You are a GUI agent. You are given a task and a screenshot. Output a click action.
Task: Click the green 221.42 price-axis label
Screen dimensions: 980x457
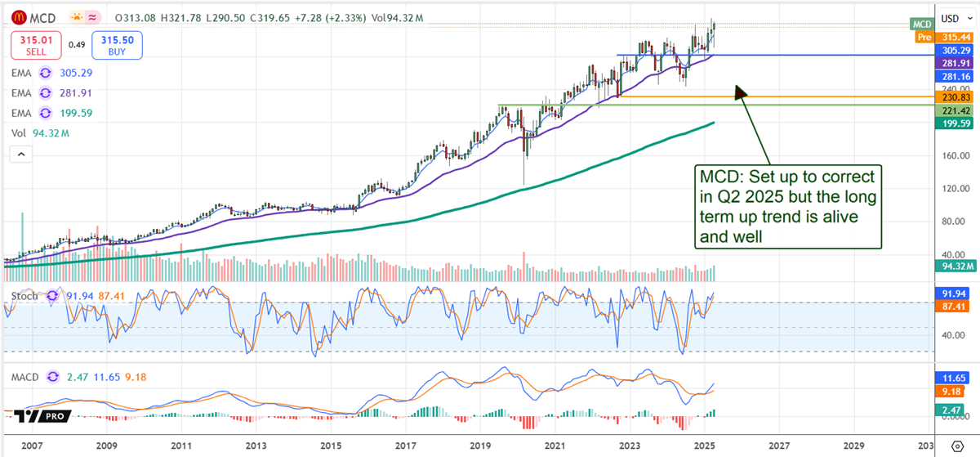tap(954, 109)
